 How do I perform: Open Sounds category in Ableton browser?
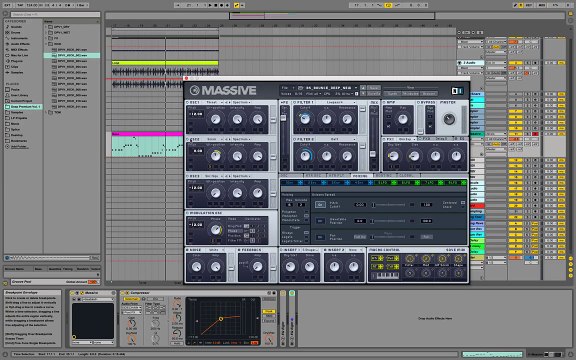(x=16, y=27)
